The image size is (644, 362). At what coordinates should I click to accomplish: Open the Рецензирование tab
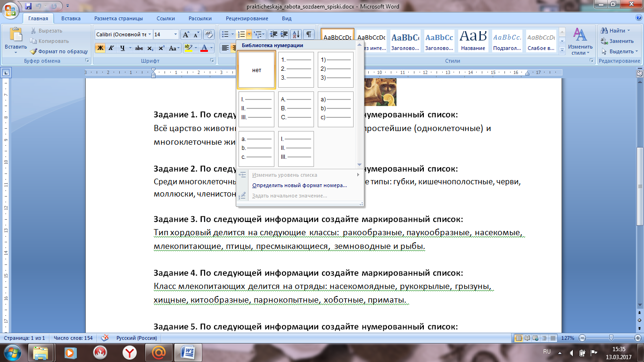[247, 18]
